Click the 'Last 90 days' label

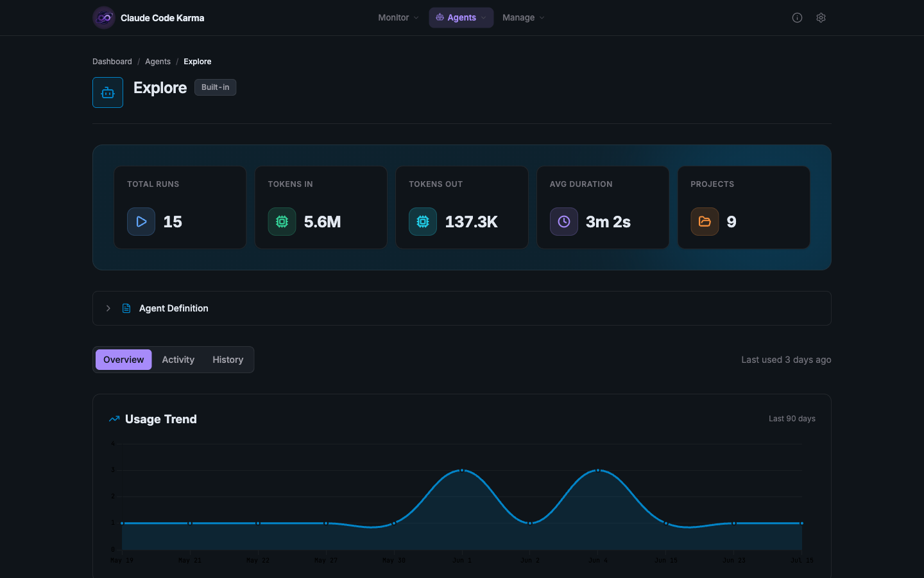tap(792, 419)
